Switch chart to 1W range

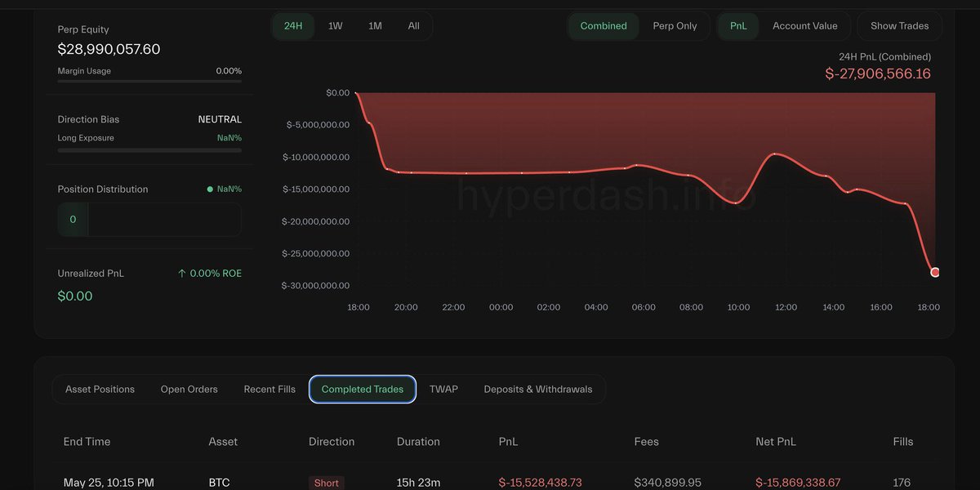coord(336,26)
